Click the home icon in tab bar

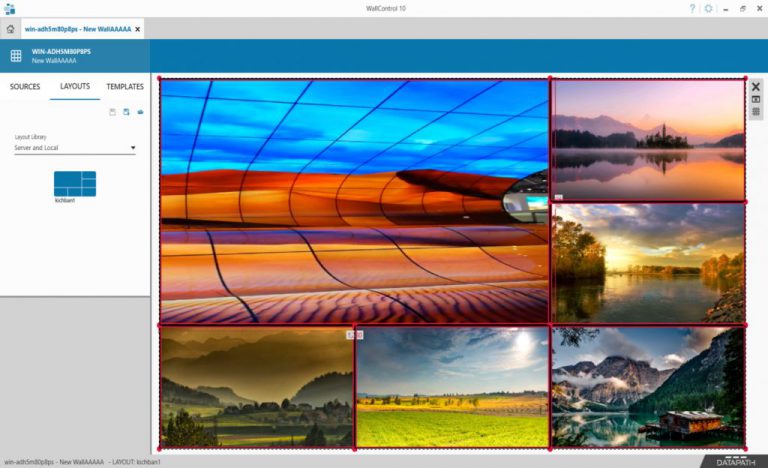tap(10, 29)
